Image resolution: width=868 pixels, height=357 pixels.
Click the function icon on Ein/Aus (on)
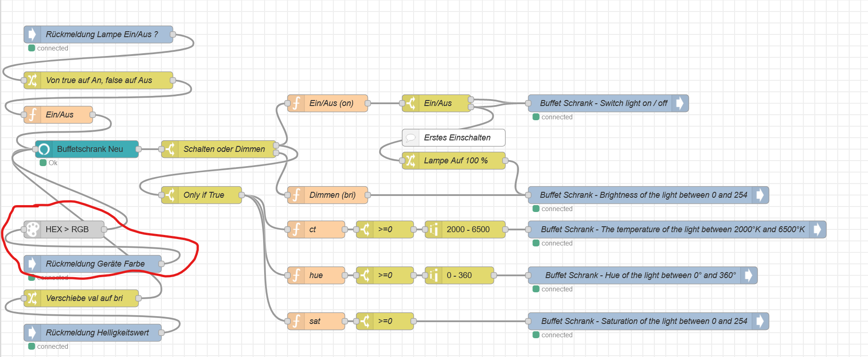pyautogui.click(x=296, y=103)
